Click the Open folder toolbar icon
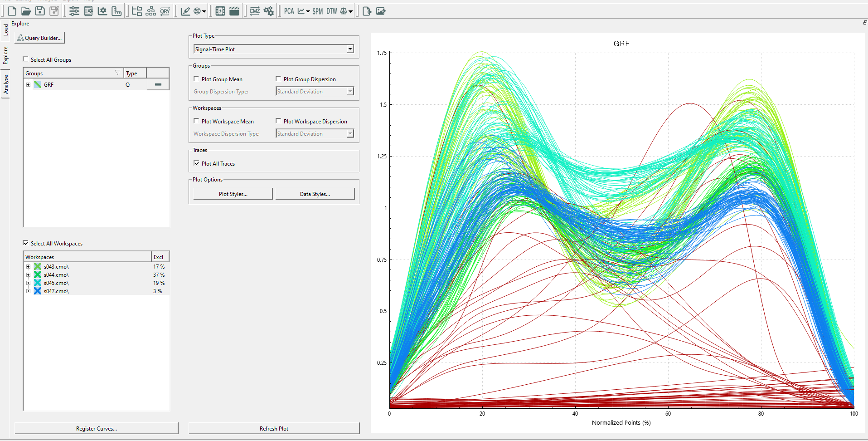The width and height of the screenshot is (868, 441). click(26, 11)
